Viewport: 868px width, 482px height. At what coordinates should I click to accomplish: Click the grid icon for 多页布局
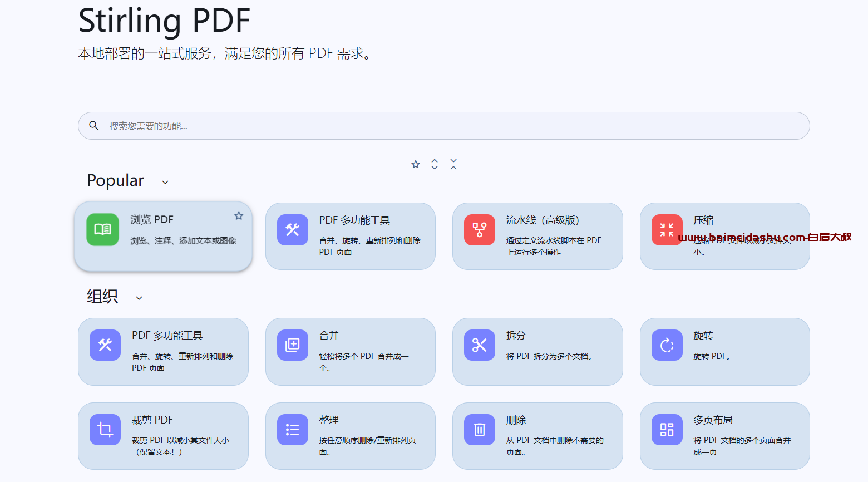(x=667, y=430)
